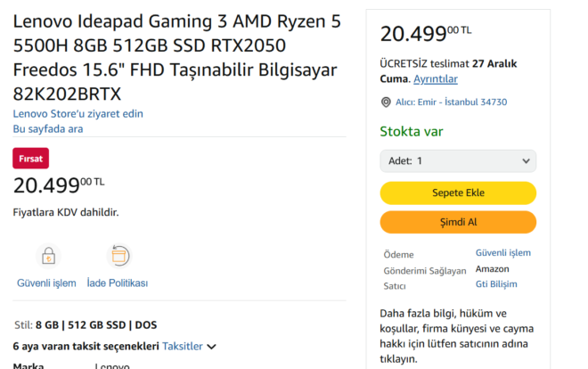Screen dimensions: 588x369
Task: Click the Güvenli işlem padlock icon
Action: [47, 256]
